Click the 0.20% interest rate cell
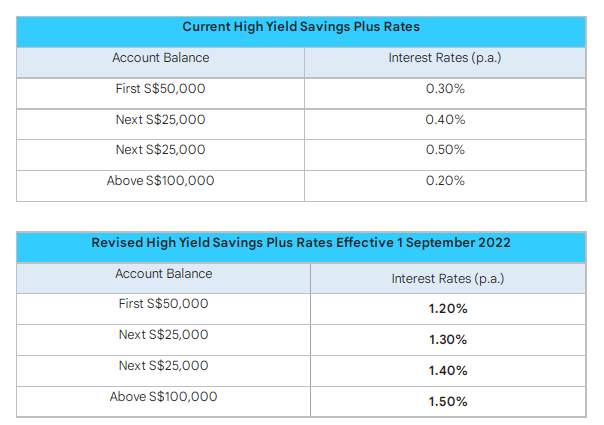Viewport: 604px width, 425px height. coord(445,181)
